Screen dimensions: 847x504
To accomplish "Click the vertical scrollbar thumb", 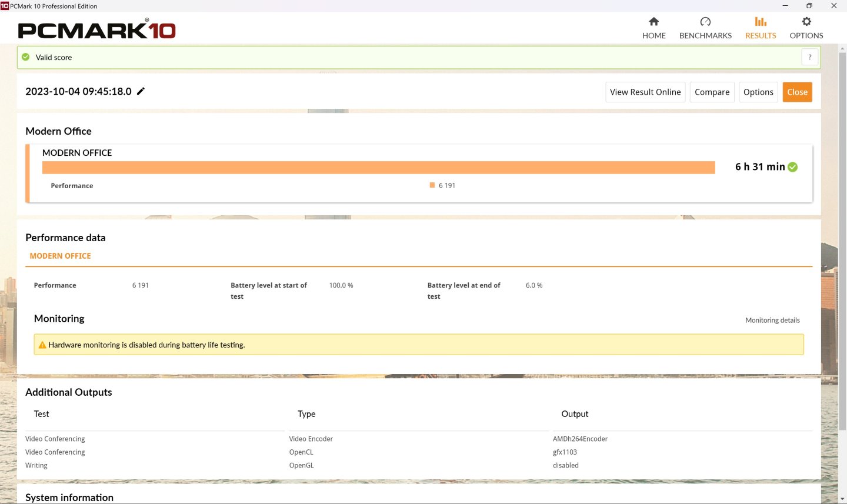I will click(x=842, y=241).
